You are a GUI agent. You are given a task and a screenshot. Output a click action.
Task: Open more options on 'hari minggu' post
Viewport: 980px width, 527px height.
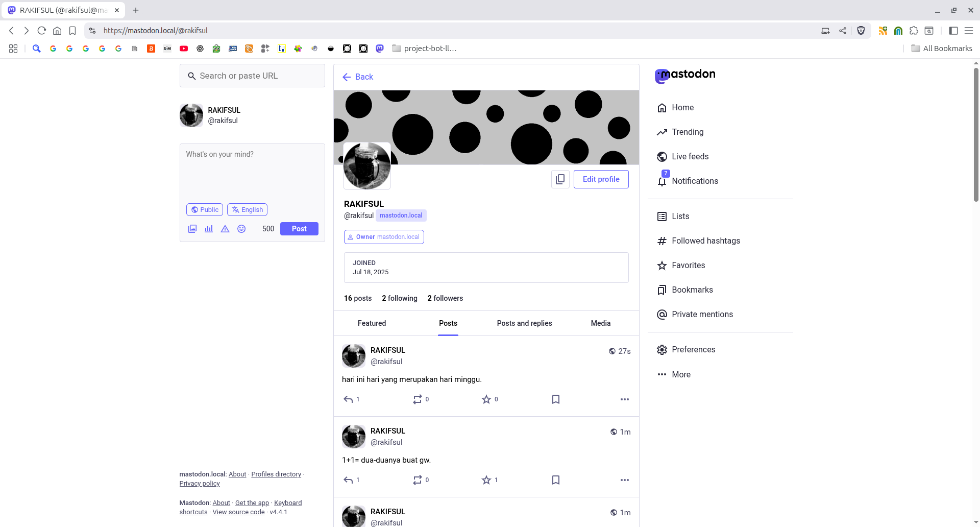click(625, 399)
